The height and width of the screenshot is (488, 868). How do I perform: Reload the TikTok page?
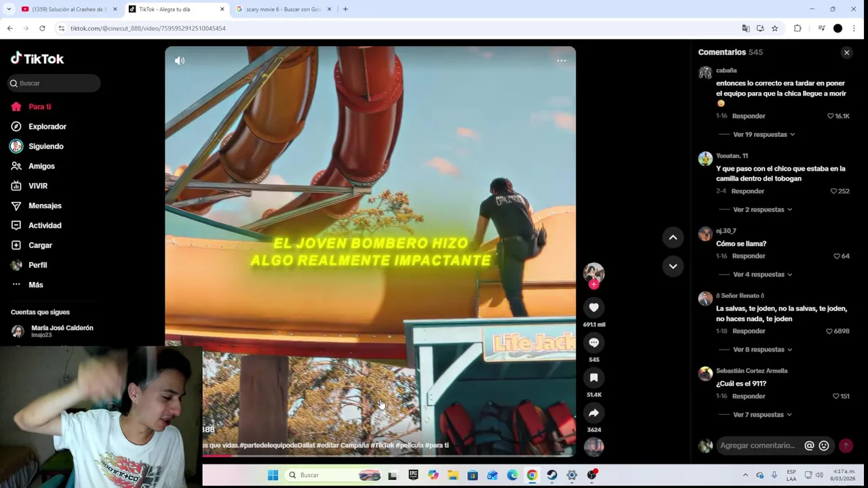point(42,28)
